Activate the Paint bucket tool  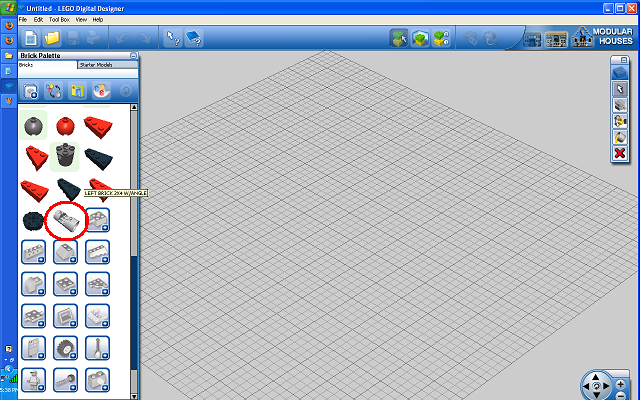(x=620, y=138)
